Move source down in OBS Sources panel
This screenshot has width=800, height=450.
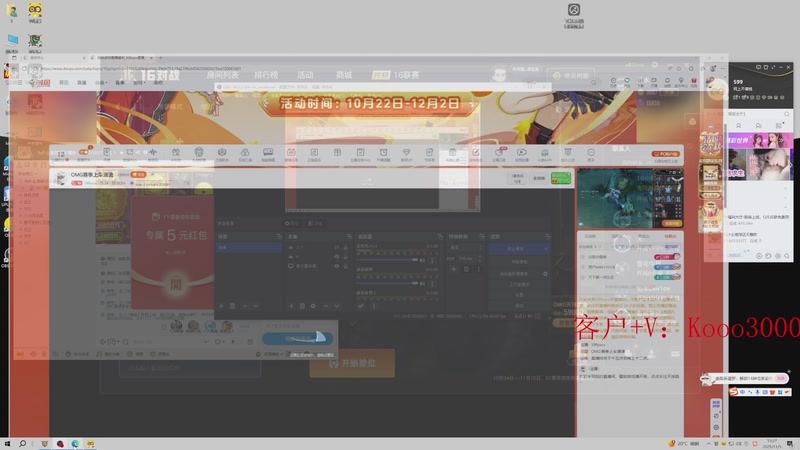[337, 306]
